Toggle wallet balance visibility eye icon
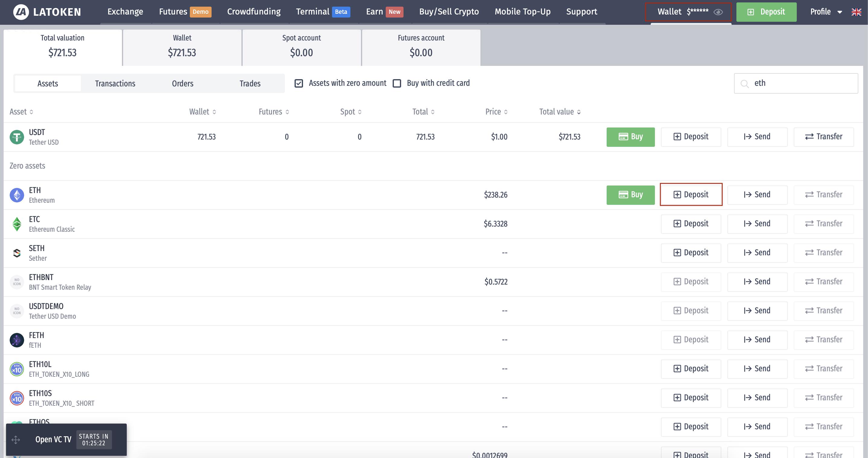Screen dimensions: 868x458 [718, 12]
